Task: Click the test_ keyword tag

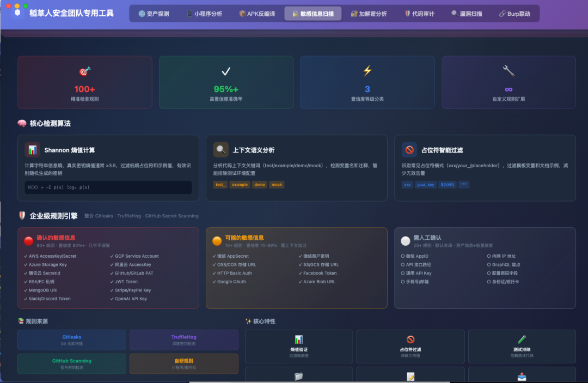Action: 220,185
